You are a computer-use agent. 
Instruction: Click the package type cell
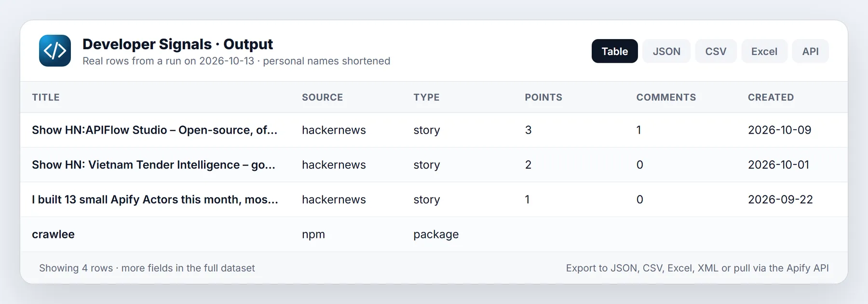coord(436,235)
